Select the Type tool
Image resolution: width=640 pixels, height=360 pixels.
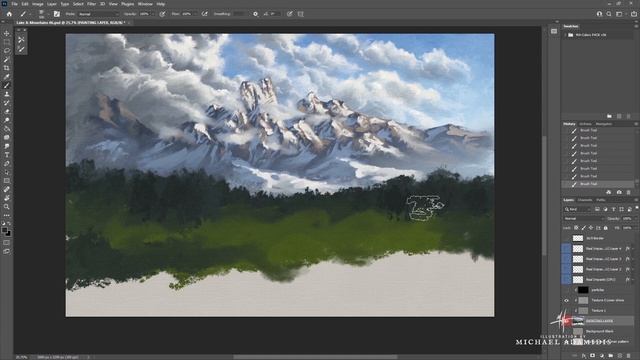7,155
